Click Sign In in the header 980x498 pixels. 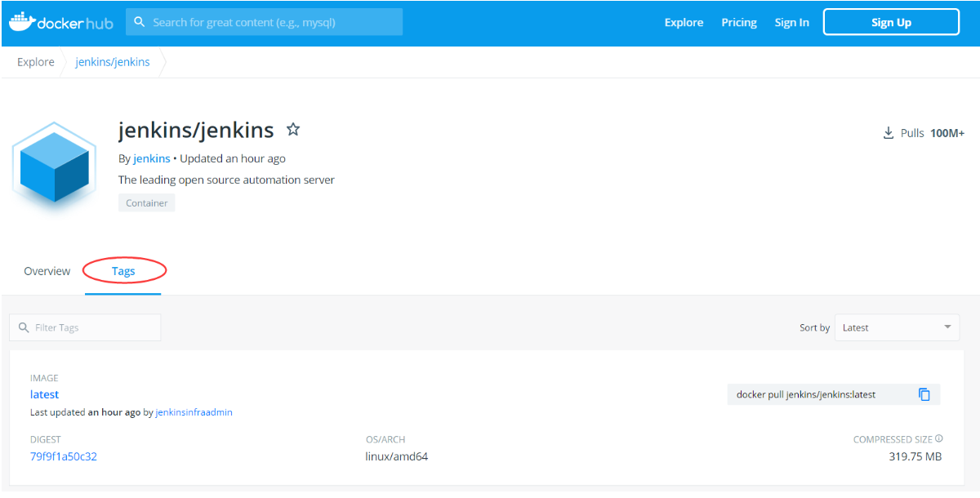(x=792, y=22)
